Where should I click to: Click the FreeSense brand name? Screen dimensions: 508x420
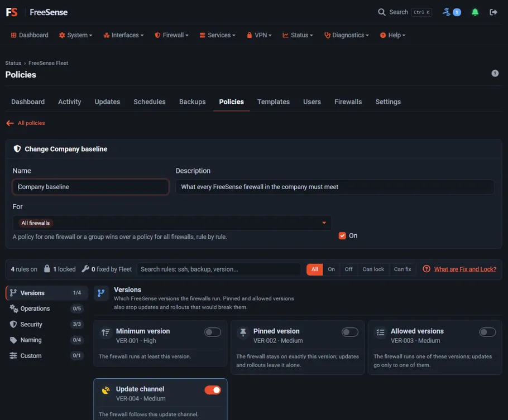click(x=49, y=12)
